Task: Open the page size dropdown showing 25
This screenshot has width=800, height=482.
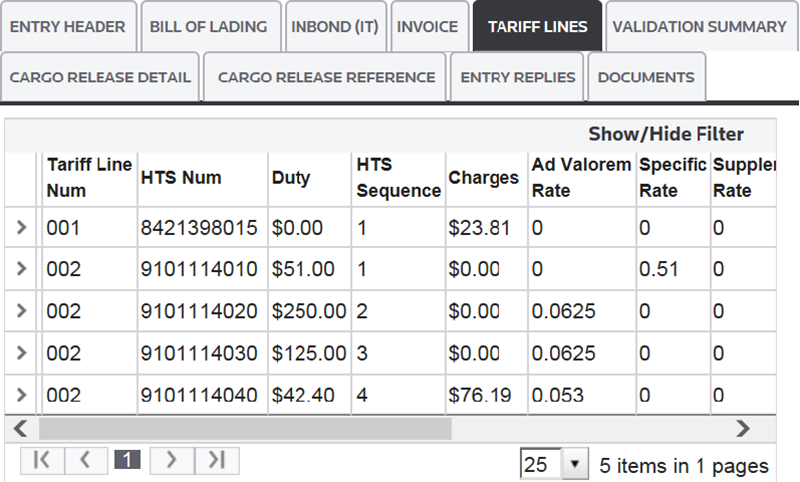Action: coord(574,466)
